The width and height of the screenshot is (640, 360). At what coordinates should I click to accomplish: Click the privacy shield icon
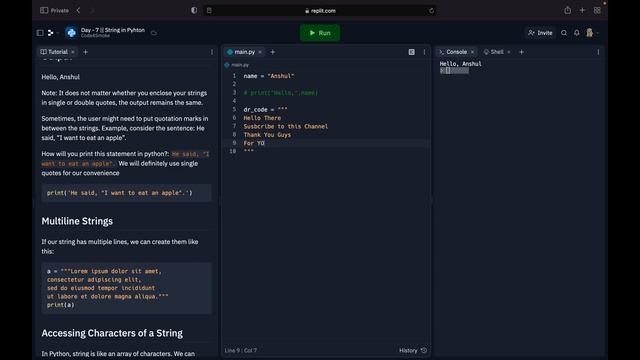194,10
